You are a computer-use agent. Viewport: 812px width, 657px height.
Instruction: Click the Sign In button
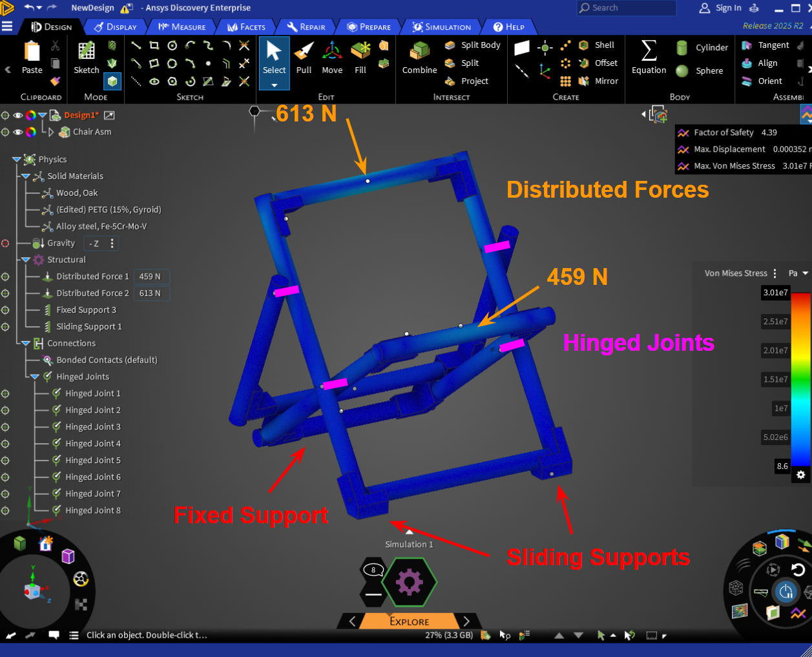pyautogui.click(x=720, y=8)
